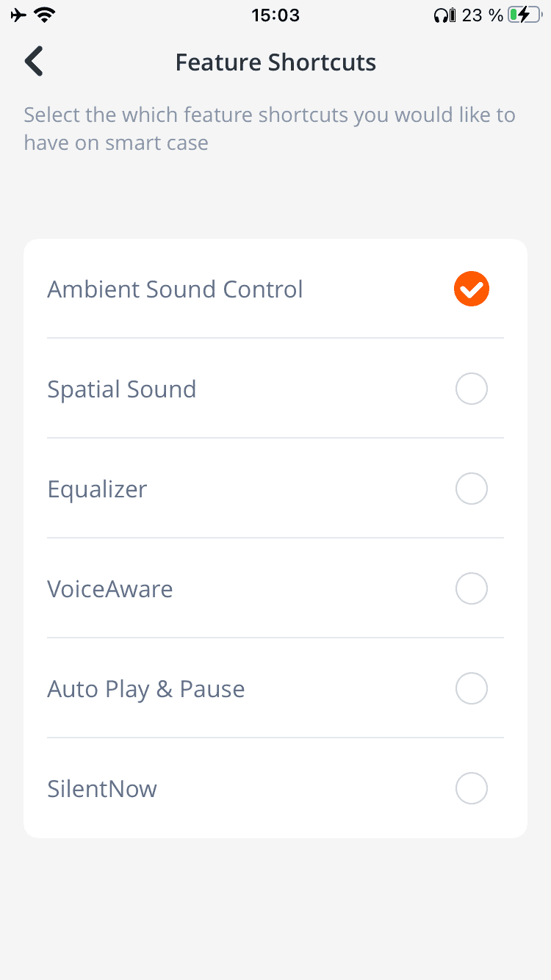
Task: Tap the Feature Shortcuts page title
Action: coord(275,62)
